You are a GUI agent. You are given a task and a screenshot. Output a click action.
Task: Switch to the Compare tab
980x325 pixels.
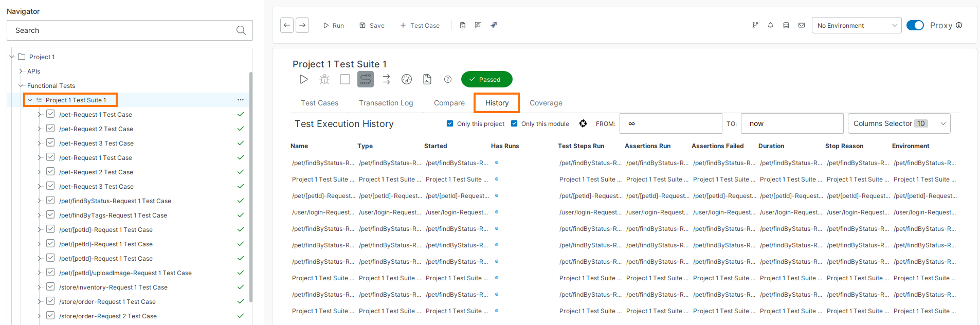coord(449,103)
